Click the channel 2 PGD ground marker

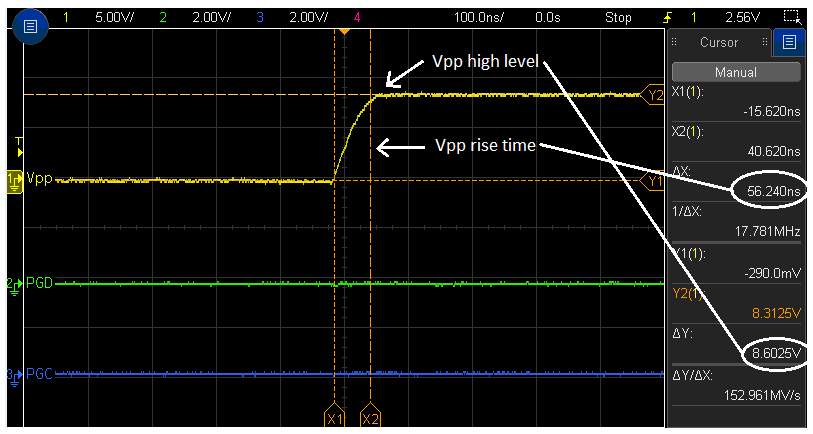tap(13, 284)
